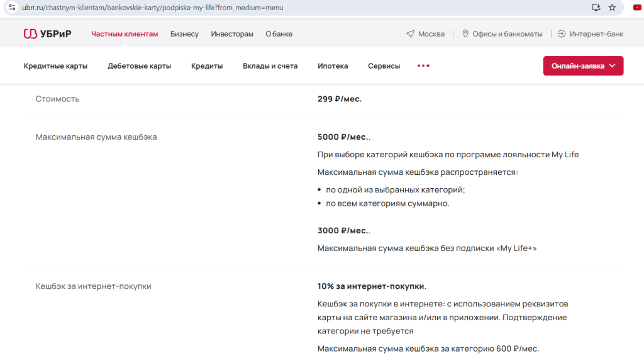Viewport: 644px width, 363px height.
Task: Click the YouTube extension icon
Action: [x=636, y=8]
